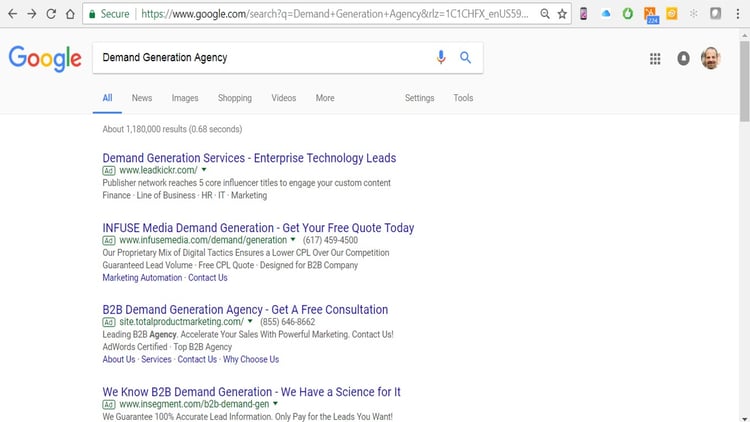Bookmark this page with the star icon

click(x=562, y=14)
